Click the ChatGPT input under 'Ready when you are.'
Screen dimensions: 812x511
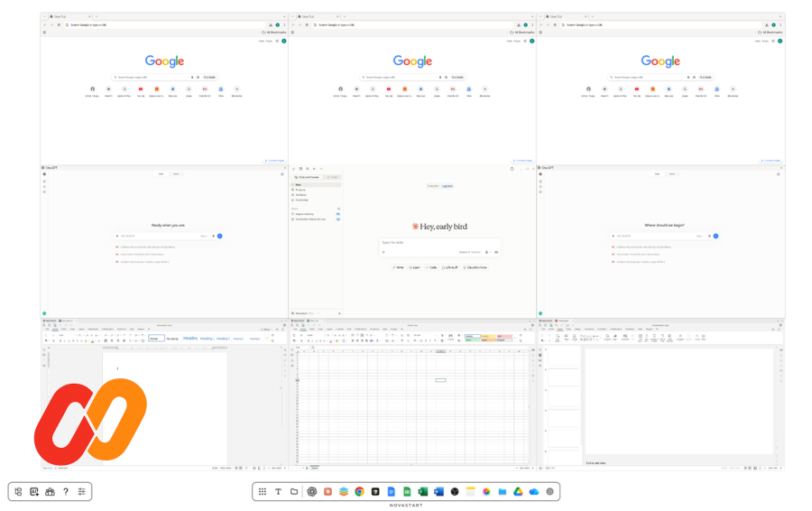pyautogui.click(x=168, y=236)
